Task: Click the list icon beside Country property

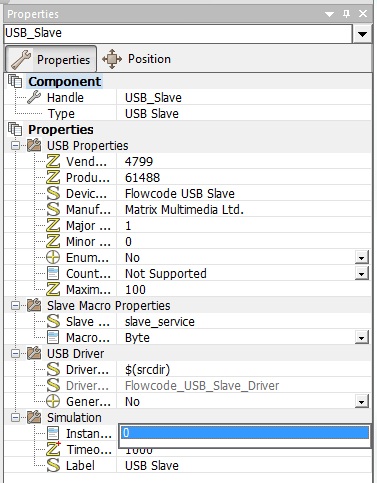Action: [x=53, y=274]
